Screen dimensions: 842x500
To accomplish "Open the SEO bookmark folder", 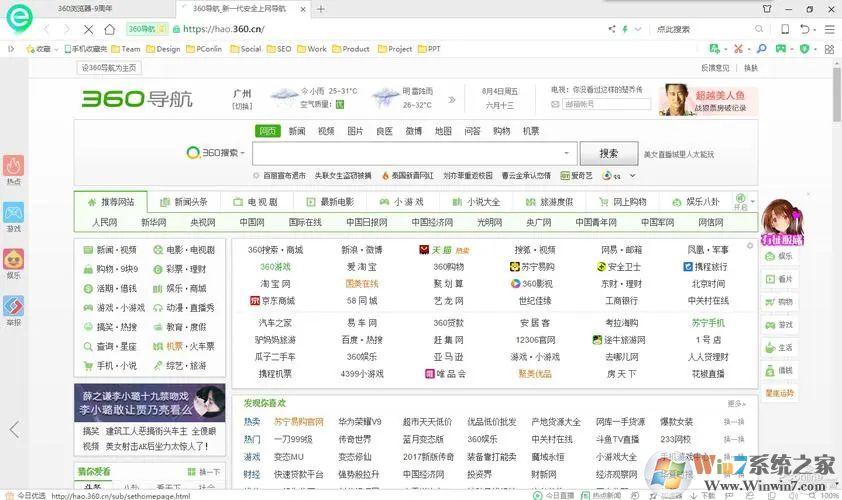I will (x=279, y=49).
